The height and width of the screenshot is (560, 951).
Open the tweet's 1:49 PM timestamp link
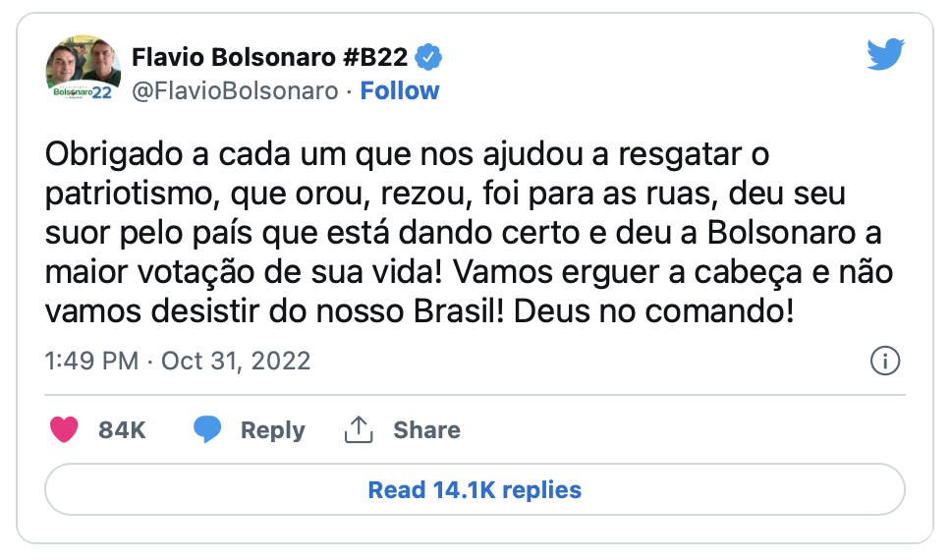(x=91, y=361)
